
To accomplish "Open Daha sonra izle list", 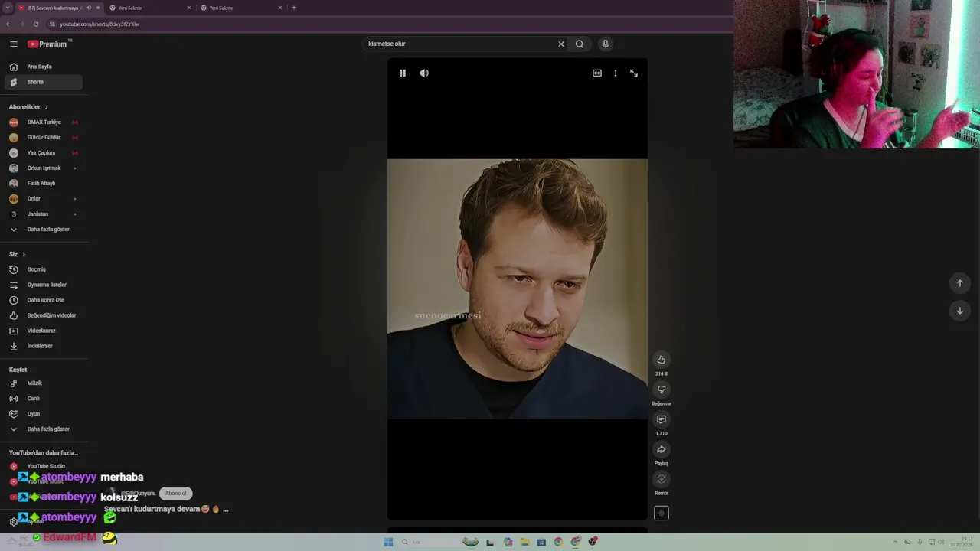I will 44,300.
